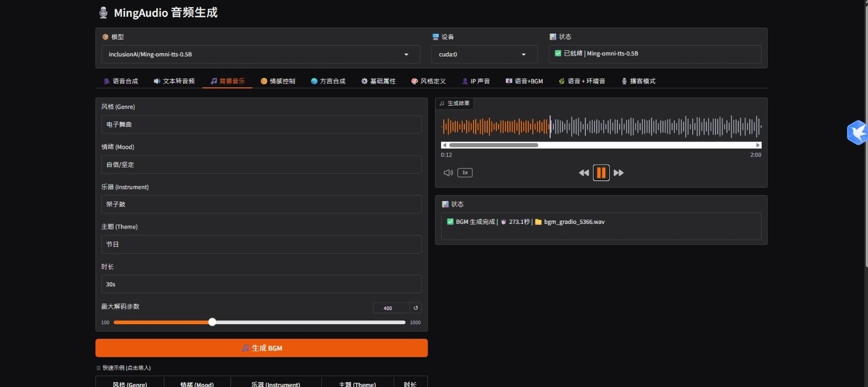Switch to the 语音合成 tab

(120, 81)
